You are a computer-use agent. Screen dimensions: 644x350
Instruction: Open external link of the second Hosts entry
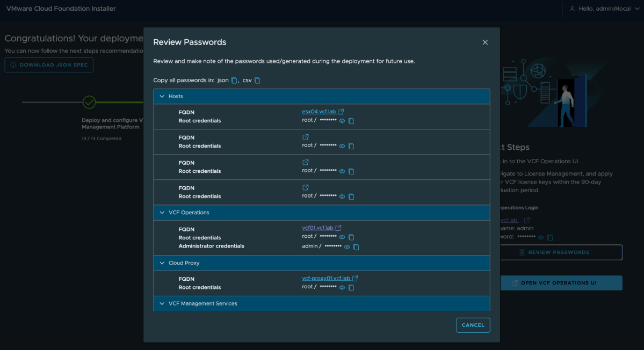tap(306, 137)
